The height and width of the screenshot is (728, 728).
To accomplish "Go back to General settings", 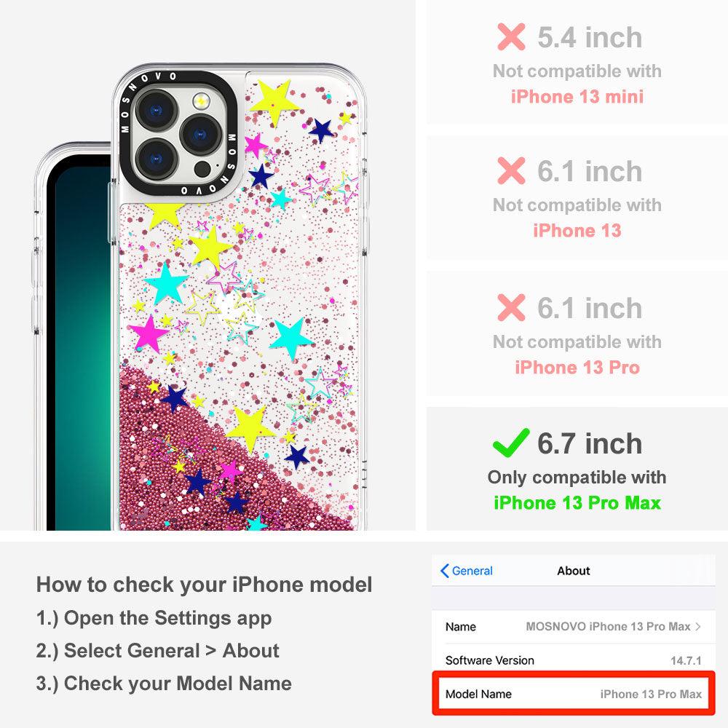I will coord(467,571).
